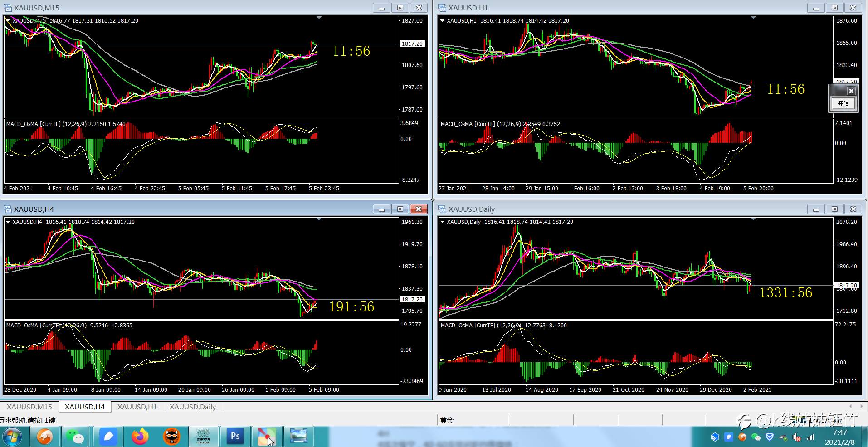Click the right tab-scroll arrow
The image size is (868, 447).
[861, 406]
